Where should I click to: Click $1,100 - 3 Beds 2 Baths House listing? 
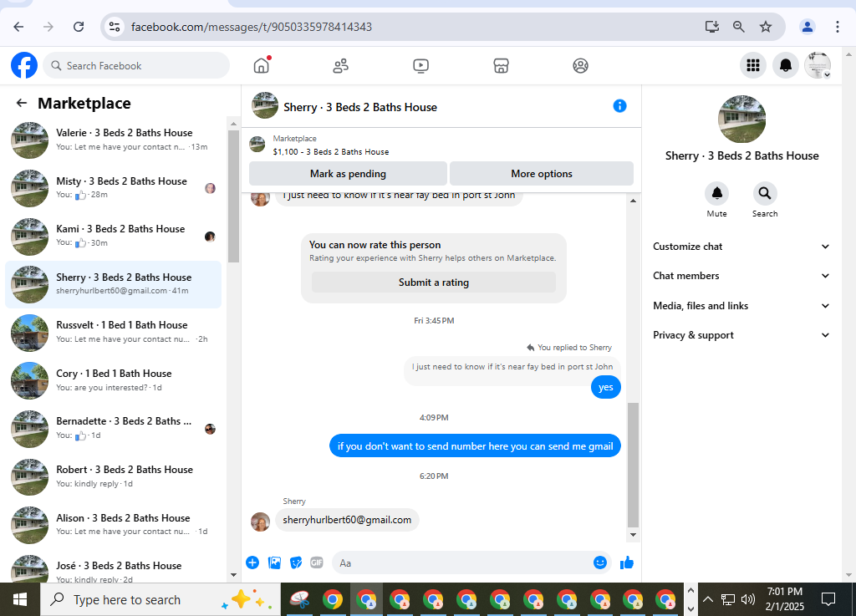pyautogui.click(x=331, y=151)
